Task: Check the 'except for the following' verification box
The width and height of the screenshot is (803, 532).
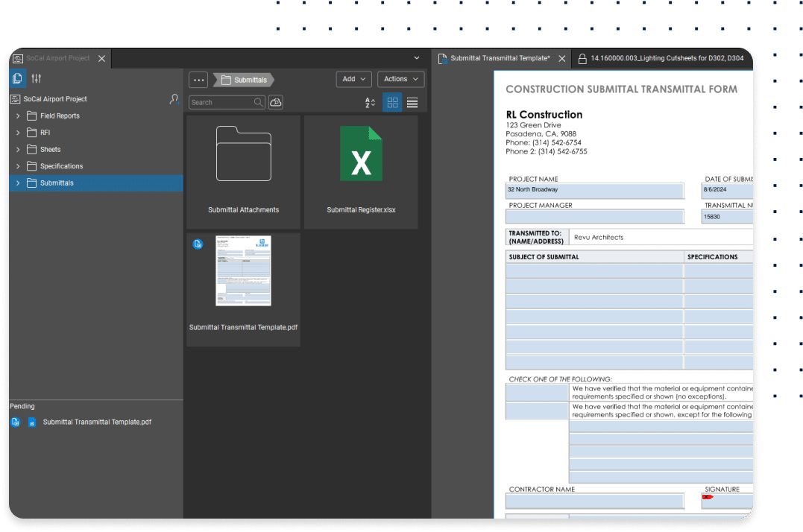Action: [537, 411]
